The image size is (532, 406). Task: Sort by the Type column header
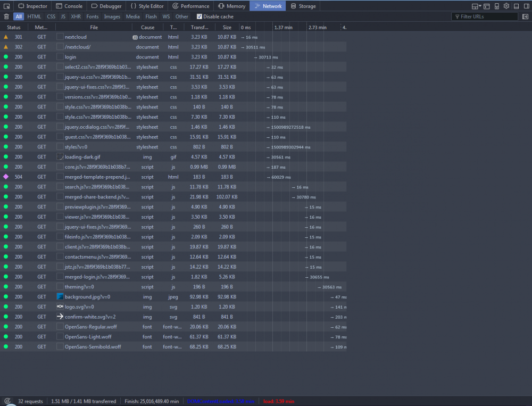173,27
